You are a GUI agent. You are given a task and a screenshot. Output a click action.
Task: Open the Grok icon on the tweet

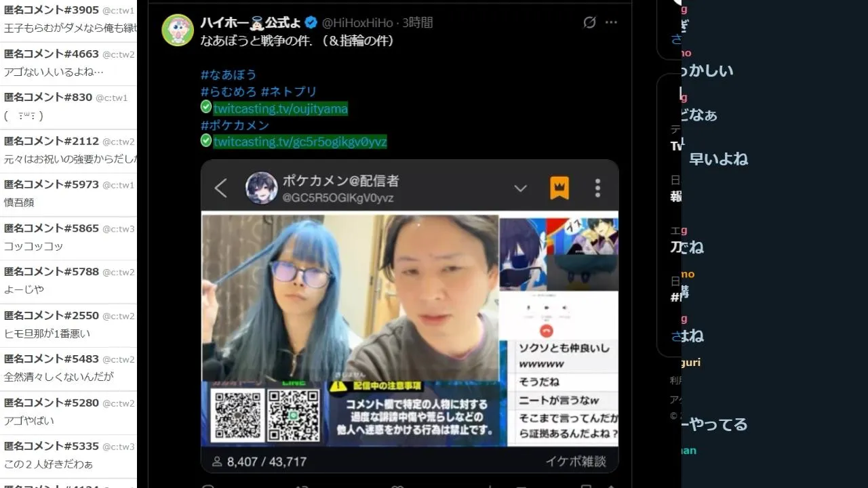(589, 22)
